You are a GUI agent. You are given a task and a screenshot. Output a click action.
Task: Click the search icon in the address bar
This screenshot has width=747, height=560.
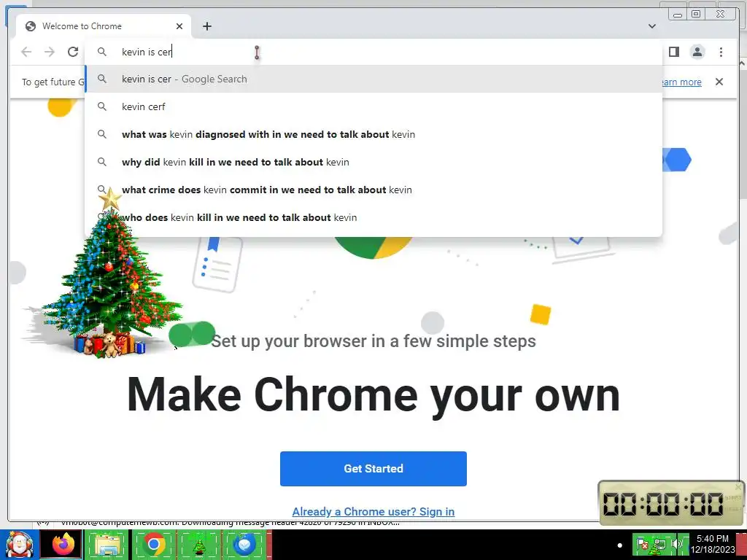click(102, 52)
